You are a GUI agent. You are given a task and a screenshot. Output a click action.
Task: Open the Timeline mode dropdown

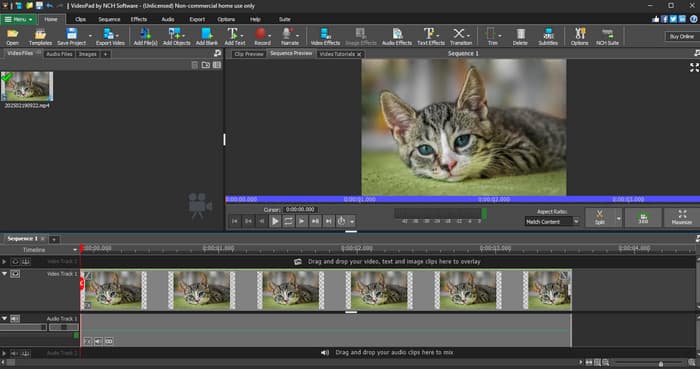[75, 250]
